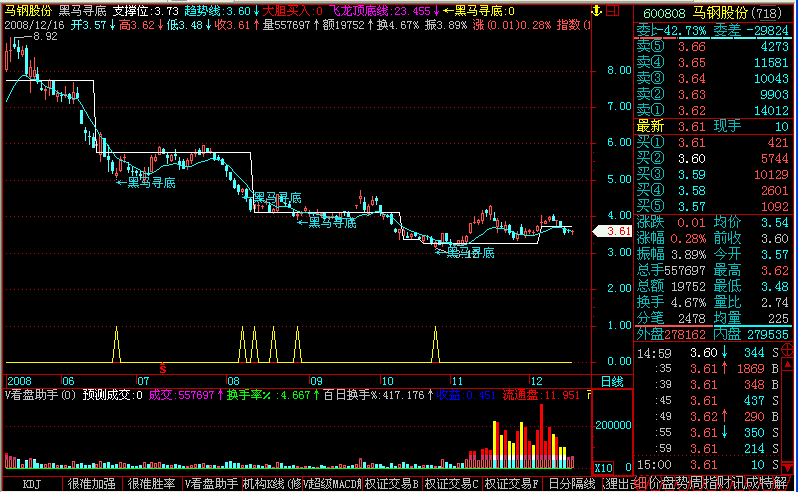
Task: Open the 机构K线 tab
Action: tap(272, 484)
